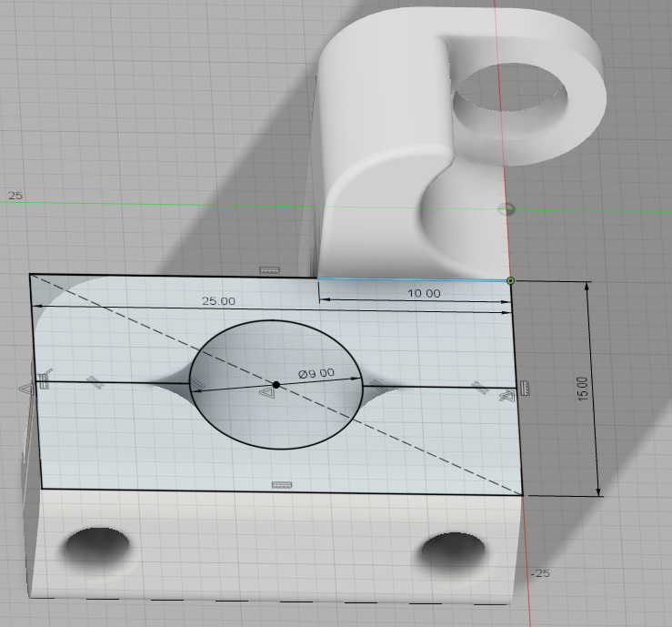Click the 25.00 width dimension value

coord(218,300)
